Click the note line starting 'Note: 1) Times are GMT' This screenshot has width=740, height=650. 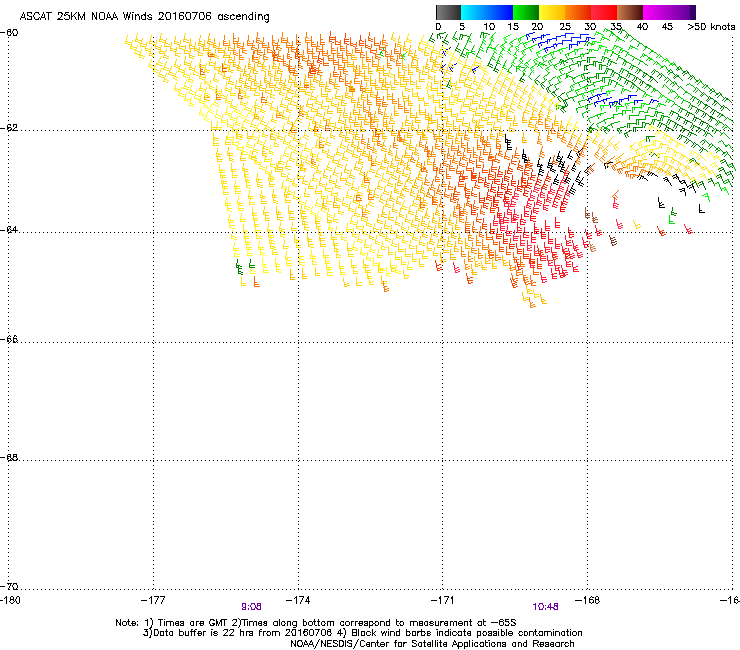(x=316, y=623)
